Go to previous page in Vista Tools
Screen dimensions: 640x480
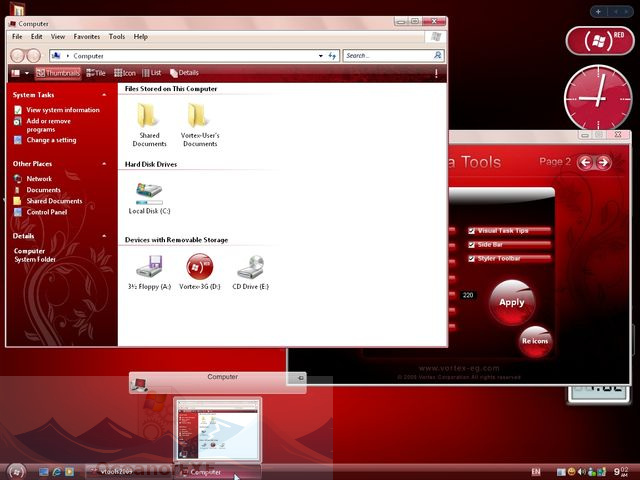click(586, 162)
